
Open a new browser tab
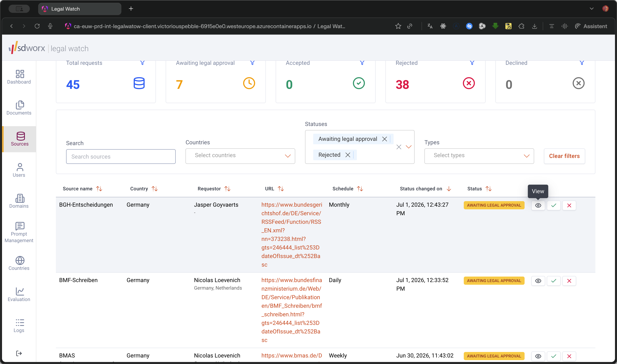(x=131, y=9)
